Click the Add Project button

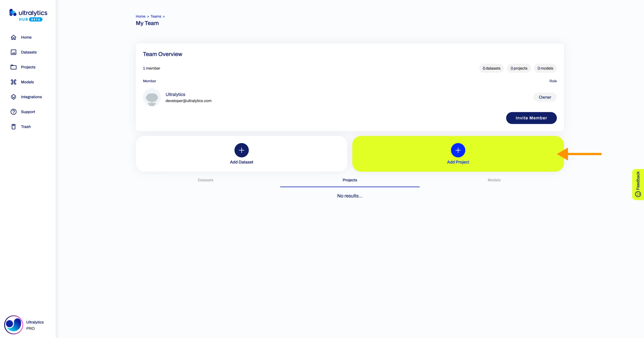tap(458, 154)
